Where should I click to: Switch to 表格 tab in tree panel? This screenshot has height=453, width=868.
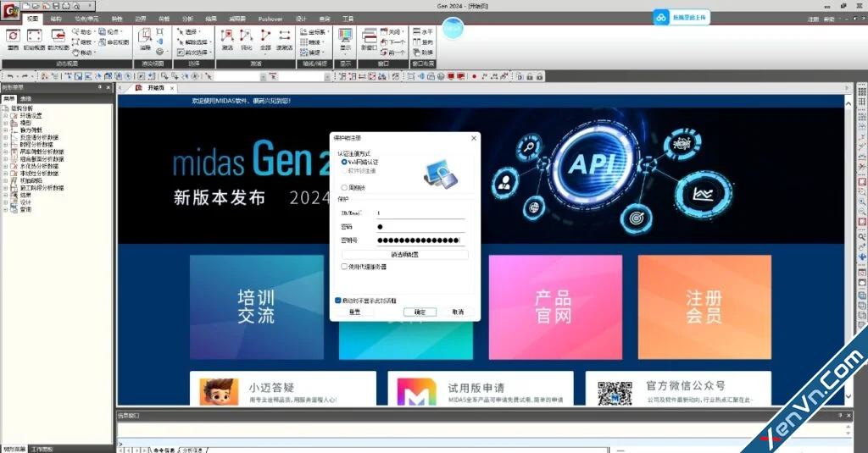click(x=26, y=98)
